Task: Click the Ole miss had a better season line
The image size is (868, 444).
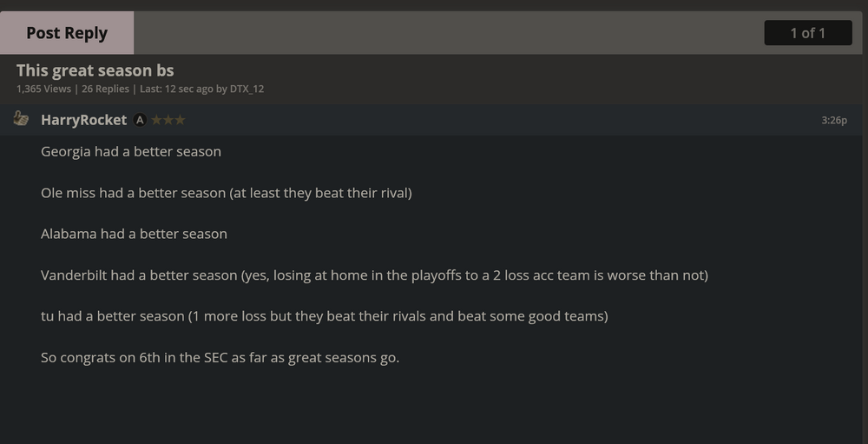Action: pos(226,192)
